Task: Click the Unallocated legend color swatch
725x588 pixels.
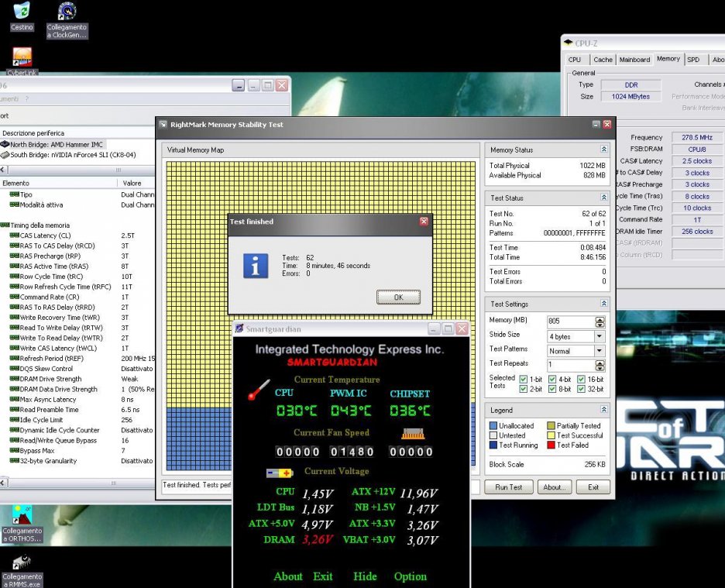Action: [x=493, y=425]
